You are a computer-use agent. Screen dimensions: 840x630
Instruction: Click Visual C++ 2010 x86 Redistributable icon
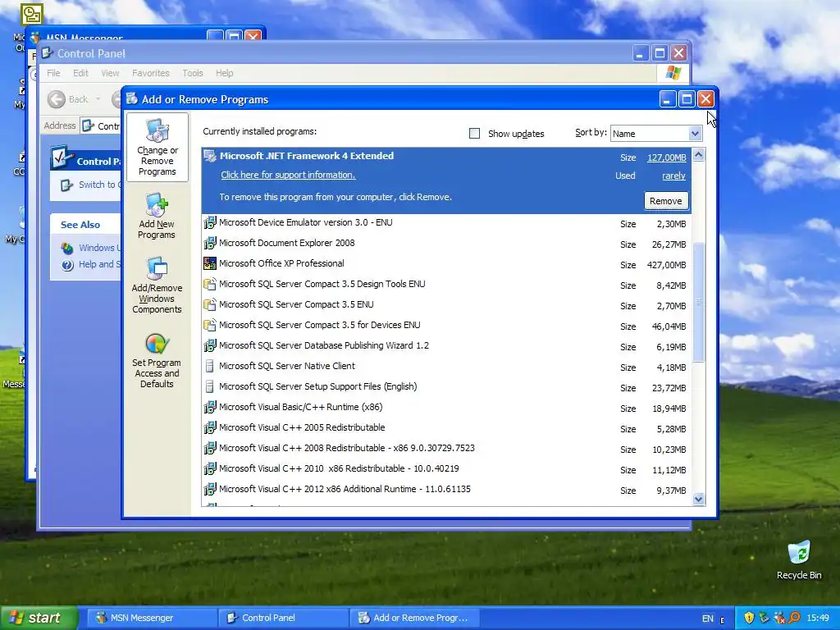210,468
